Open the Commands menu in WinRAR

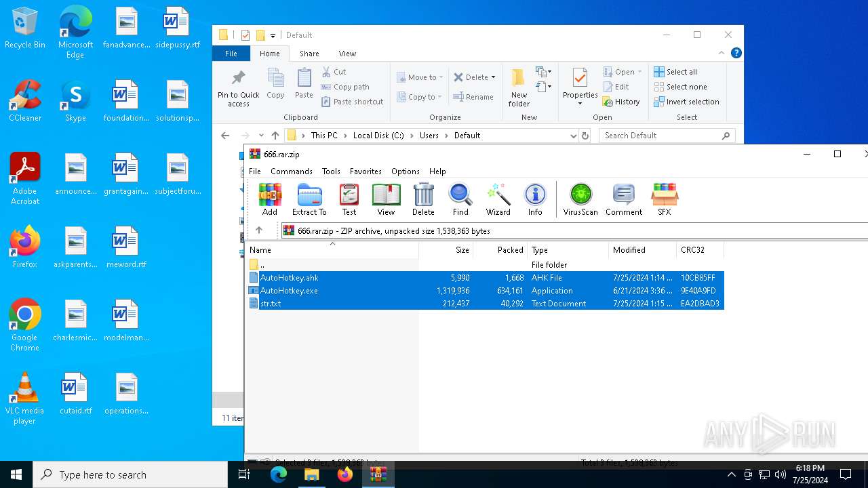tap(292, 171)
